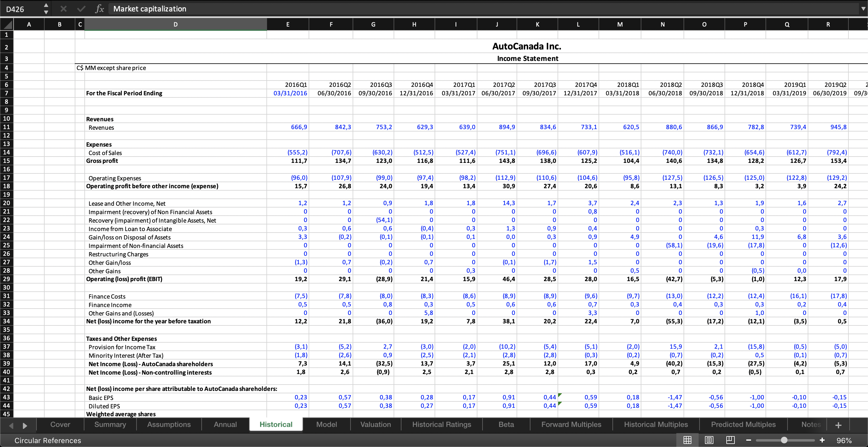Open the Predicted Multiples sheet tab
868x447 pixels.
pos(743,424)
